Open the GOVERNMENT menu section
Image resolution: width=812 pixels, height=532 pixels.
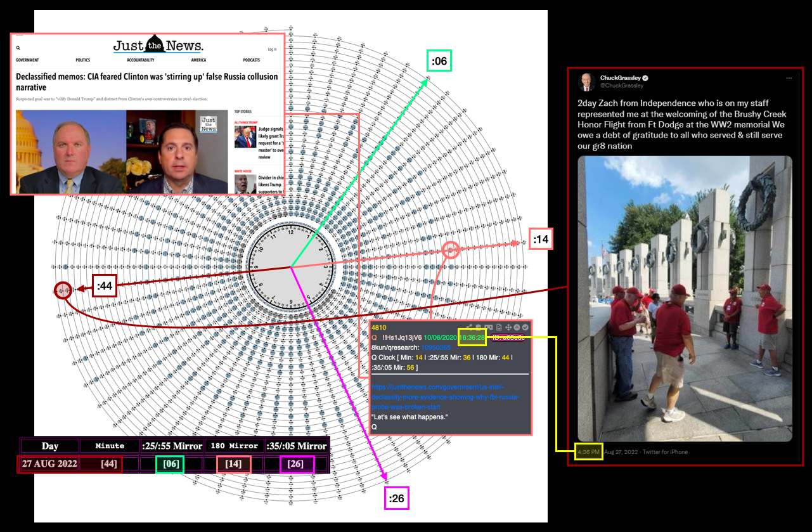coord(27,60)
